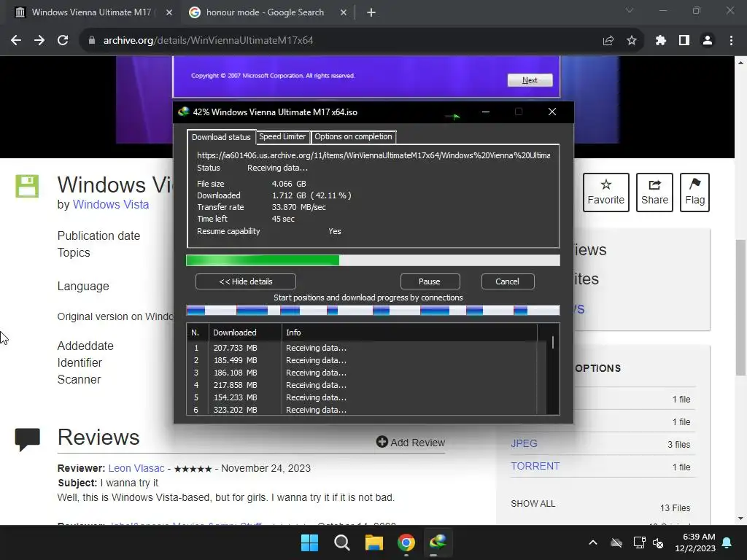Bookmark this page with the star icon

tap(632, 41)
